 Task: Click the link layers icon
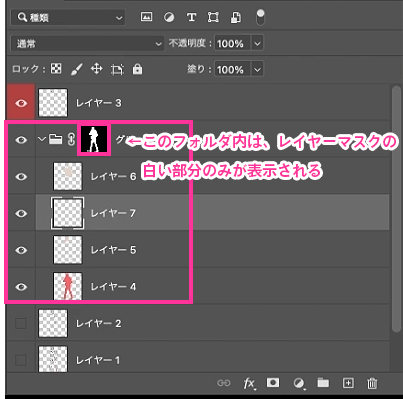[x=224, y=383]
